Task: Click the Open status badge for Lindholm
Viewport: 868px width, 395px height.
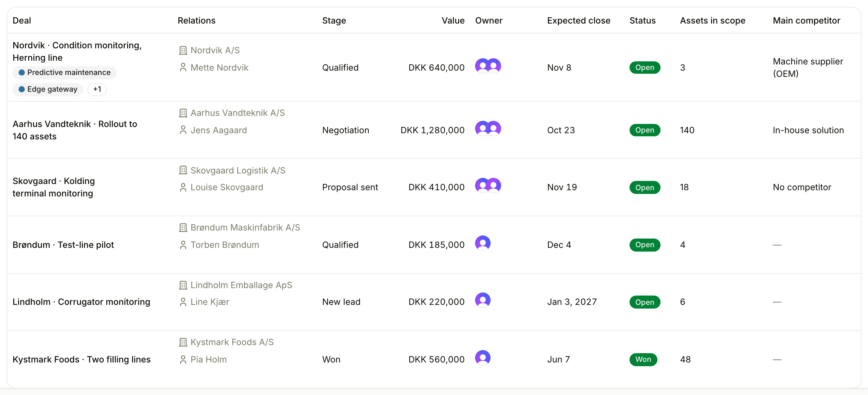Action: [645, 302]
